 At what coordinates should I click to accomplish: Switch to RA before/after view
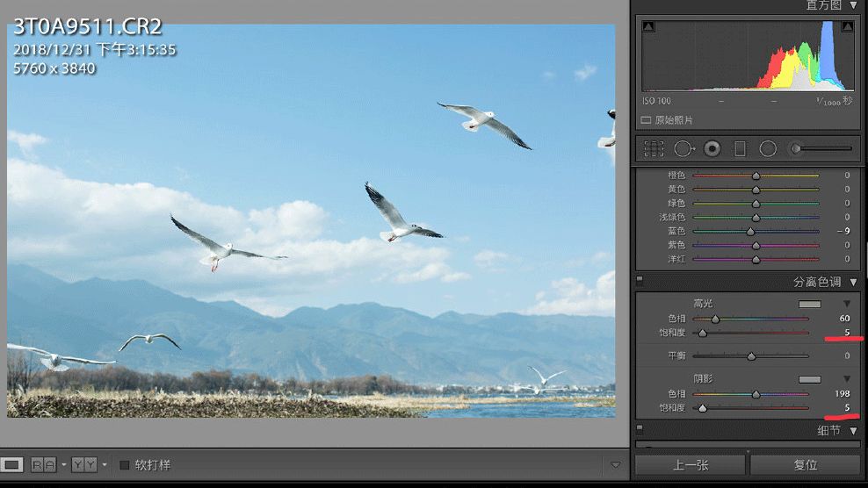click(x=44, y=465)
